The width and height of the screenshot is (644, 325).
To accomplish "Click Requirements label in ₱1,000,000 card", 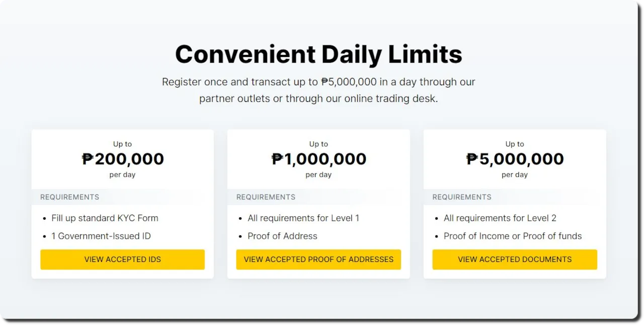I will (x=266, y=197).
